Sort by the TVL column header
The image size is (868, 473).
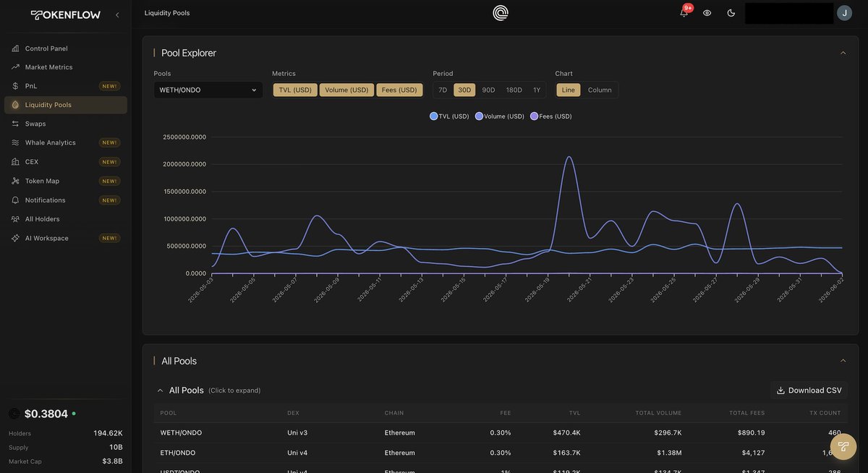[575, 413]
